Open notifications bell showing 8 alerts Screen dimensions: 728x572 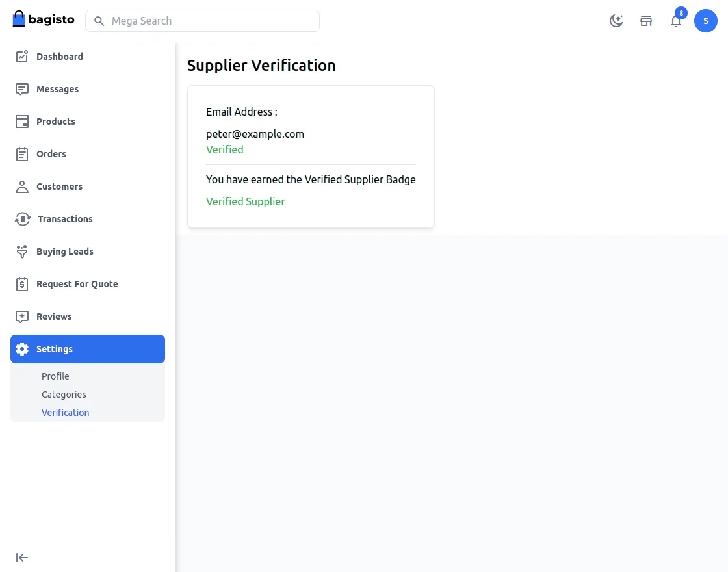(676, 21)
